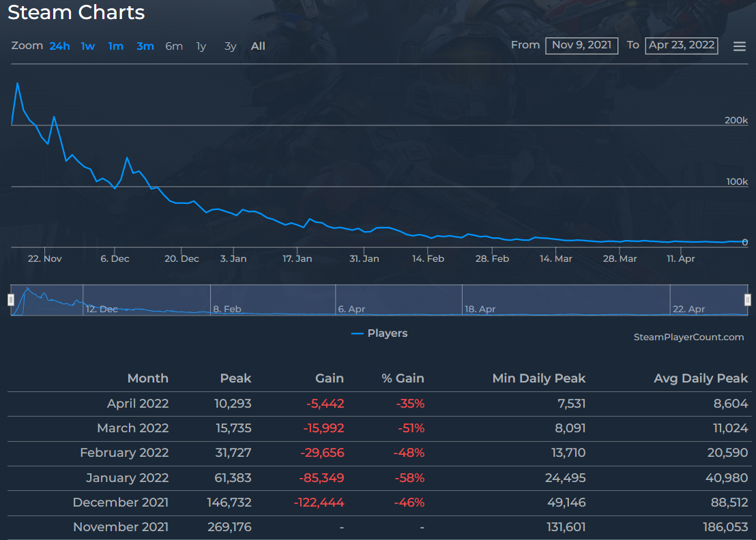This screenshot has width=756, height=540.
Task: Open the SteamPlayerCount.com credit link
Action: coord(688,337)
